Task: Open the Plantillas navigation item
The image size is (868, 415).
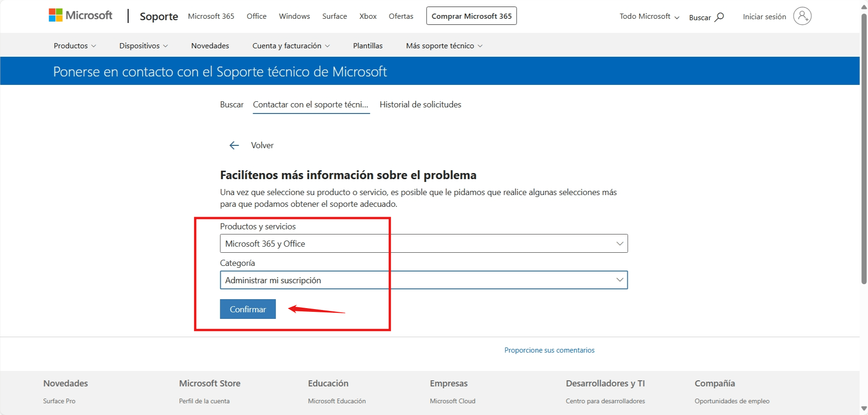Action: [x=368, y=45]
